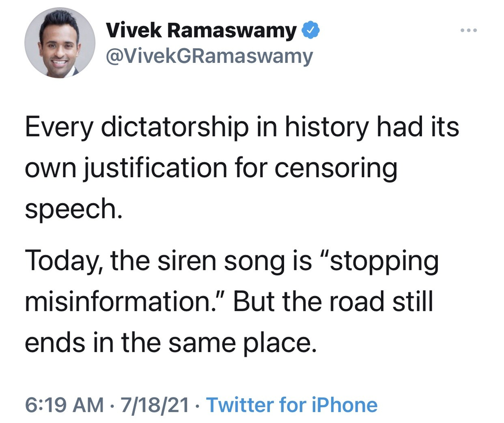Click the line "own justification for censoring"
The height and width of the screenshot is (423, 504).
tap(211, 169)
